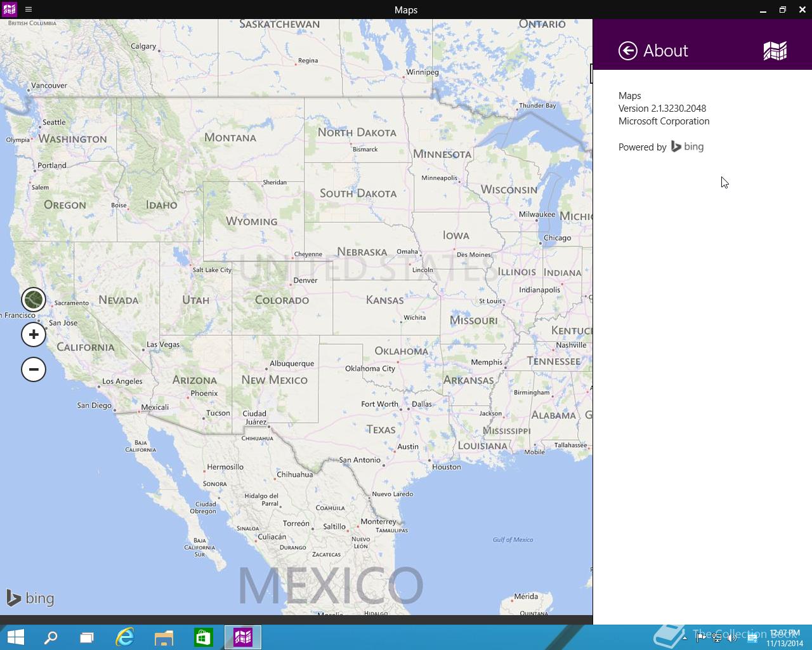Go back from the About panel
Screen dimensions: 812x650
coord(628,51)
